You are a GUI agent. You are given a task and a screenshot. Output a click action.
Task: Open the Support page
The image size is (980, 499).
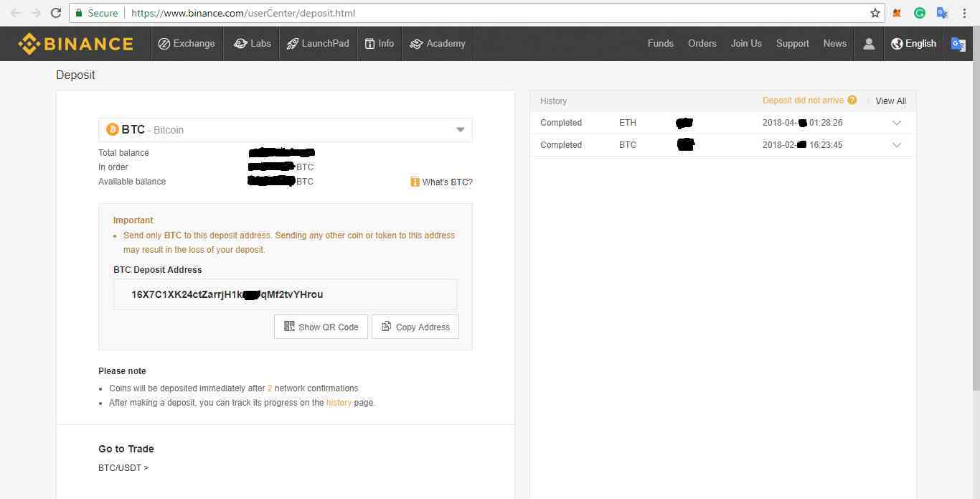click(793, 44)
